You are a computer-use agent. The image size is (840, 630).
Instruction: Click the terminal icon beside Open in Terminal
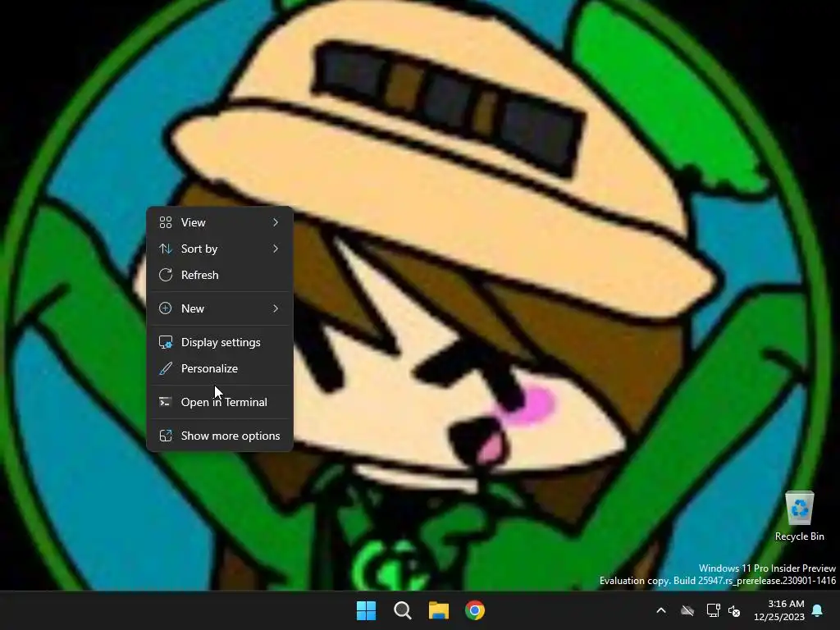[166, 402]
